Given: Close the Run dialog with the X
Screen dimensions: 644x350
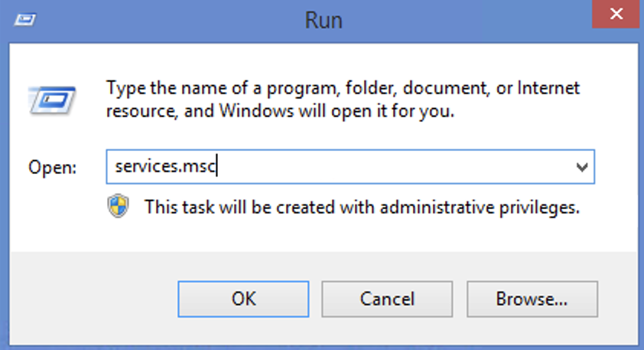Looking at the screenshot, I should click(616, 14).
